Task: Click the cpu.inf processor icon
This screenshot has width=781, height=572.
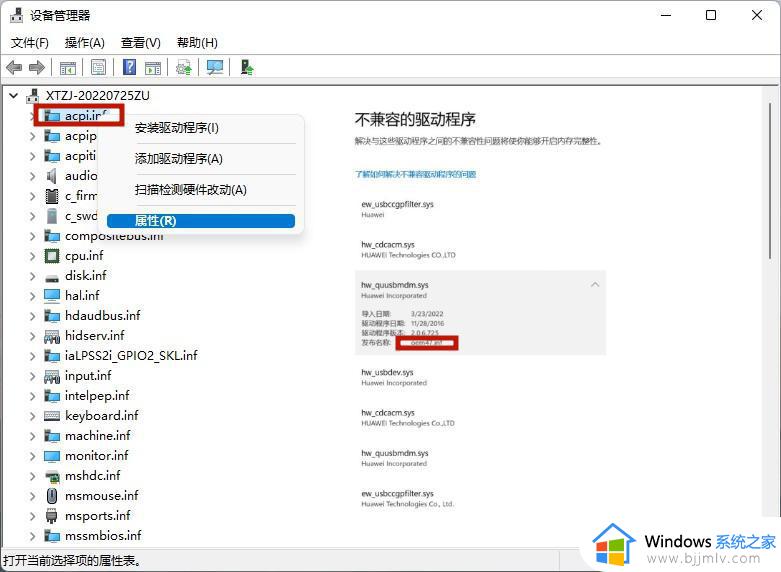Action: point(52,256)
